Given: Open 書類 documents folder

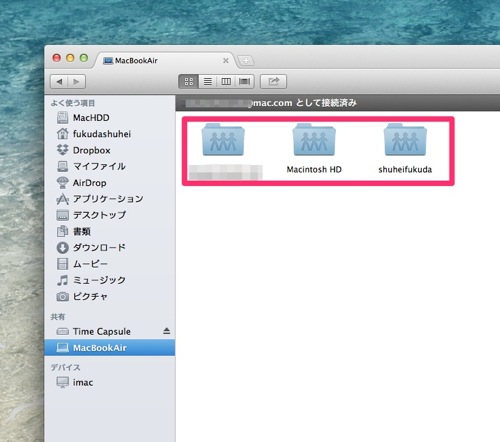Looking at the screenshot, I should tap(109, 231).
